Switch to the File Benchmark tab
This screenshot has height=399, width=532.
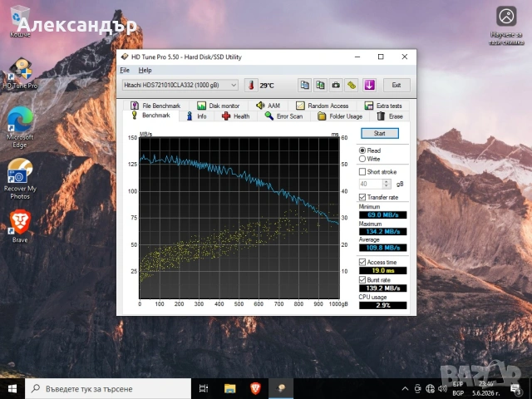(x=155, y=106)
